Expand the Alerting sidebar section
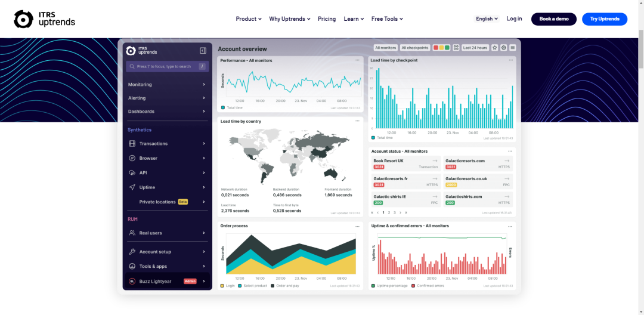The width and height of the screenshot is (644, 315). tap(167, 98)
